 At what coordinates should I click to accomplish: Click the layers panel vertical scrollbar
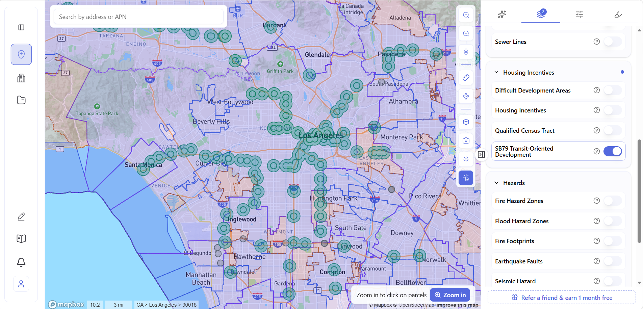639,191
